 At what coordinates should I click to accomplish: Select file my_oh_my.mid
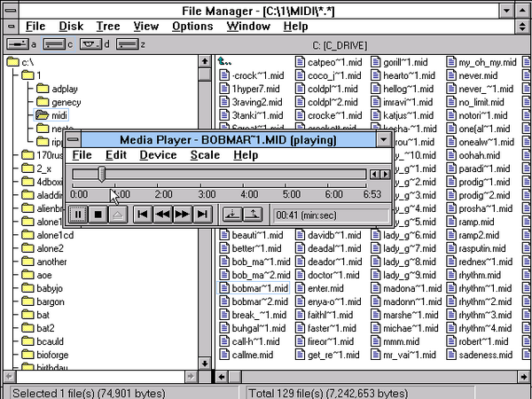(481, 62)
